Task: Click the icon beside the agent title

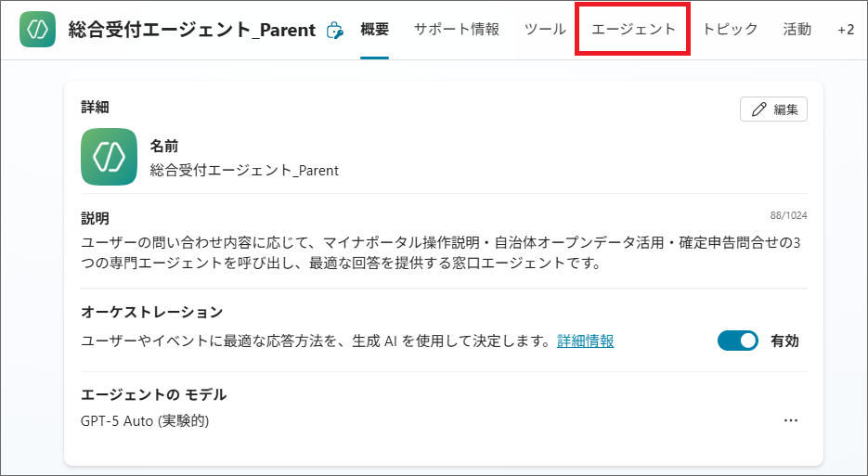Action: click(335, 31)
